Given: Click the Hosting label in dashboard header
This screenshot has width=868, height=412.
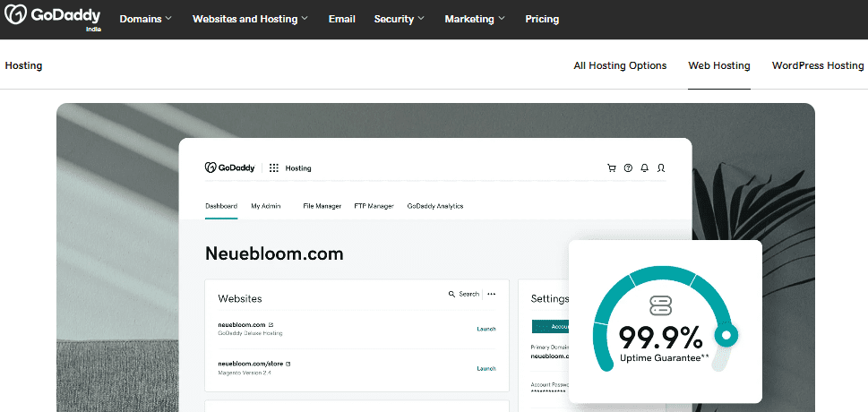Looking at the screenshot, I should coord(298,168).
